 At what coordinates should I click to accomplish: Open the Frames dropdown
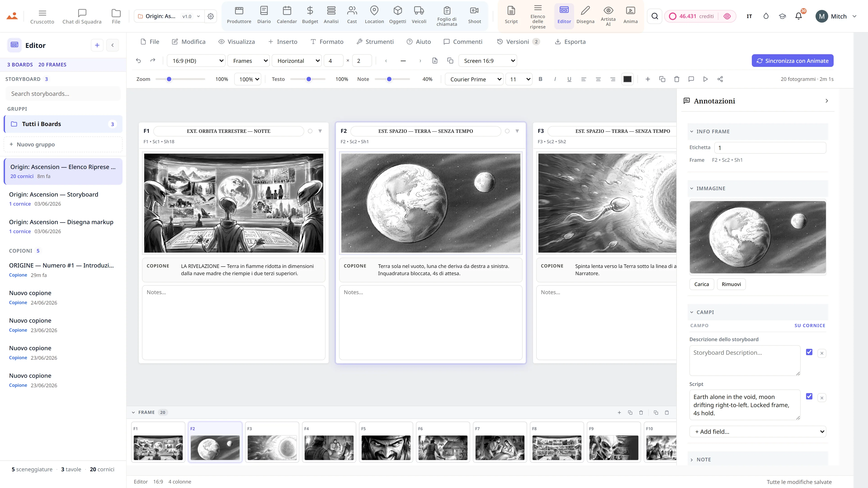click(249, 61)
